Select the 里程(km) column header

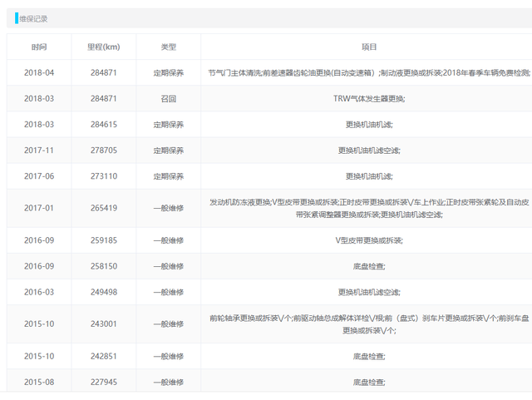[104, 47]
